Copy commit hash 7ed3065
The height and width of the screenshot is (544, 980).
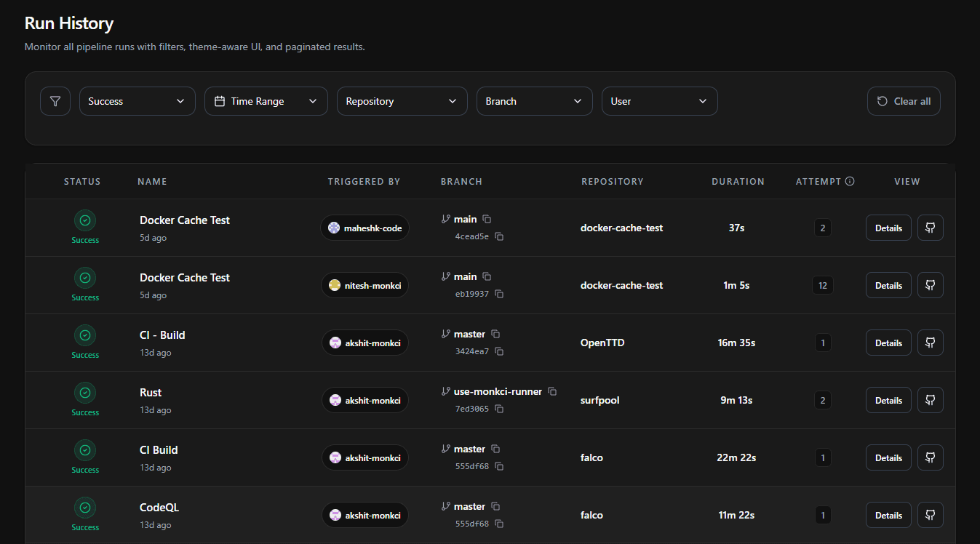click(x=500, y=409)
